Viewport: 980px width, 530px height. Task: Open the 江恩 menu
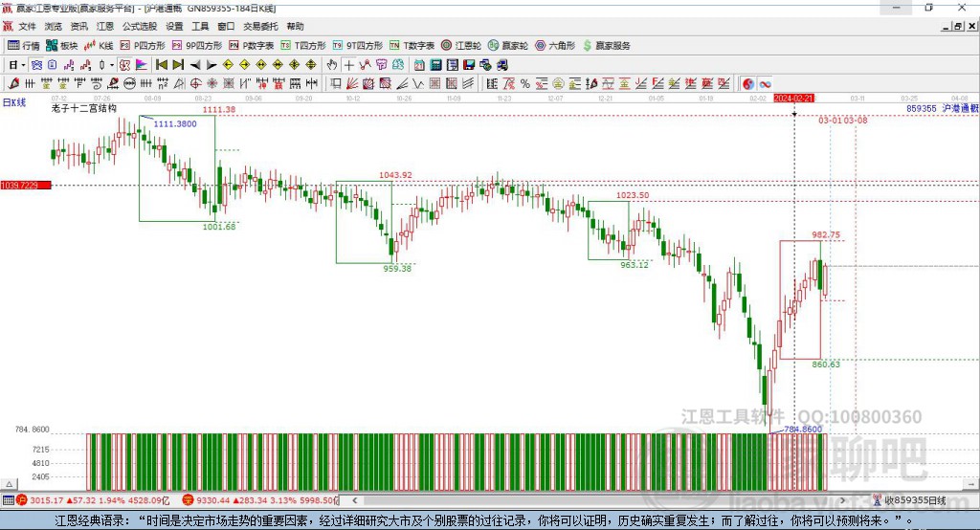[105, 26]
